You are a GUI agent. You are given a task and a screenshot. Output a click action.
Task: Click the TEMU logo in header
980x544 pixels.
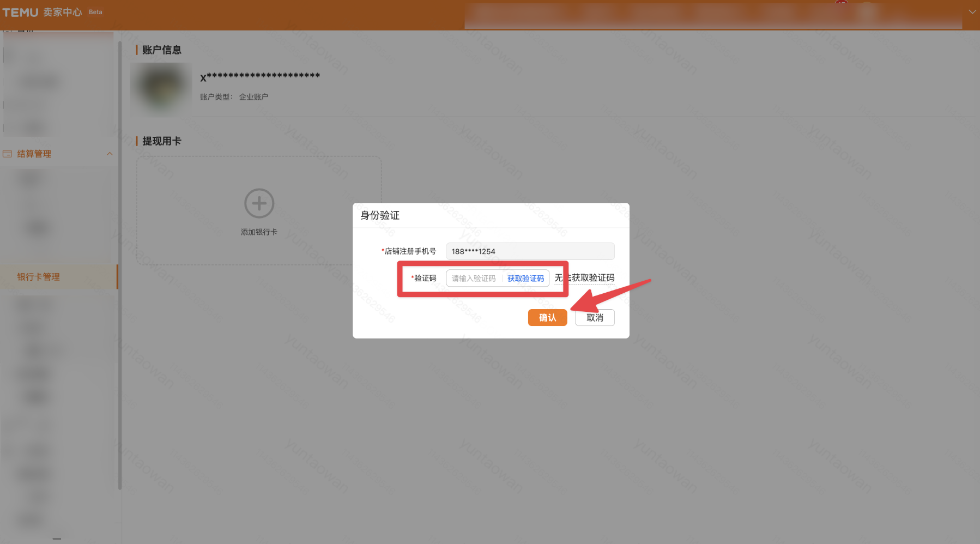point(21,12)
